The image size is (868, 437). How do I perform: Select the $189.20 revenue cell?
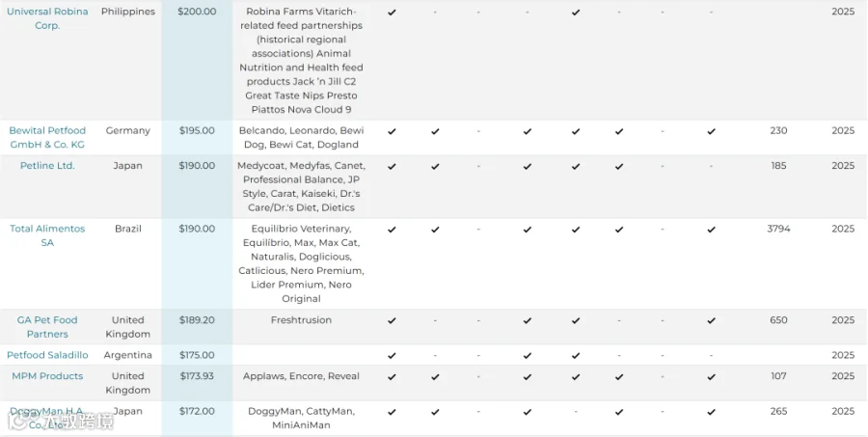(197, 327)
